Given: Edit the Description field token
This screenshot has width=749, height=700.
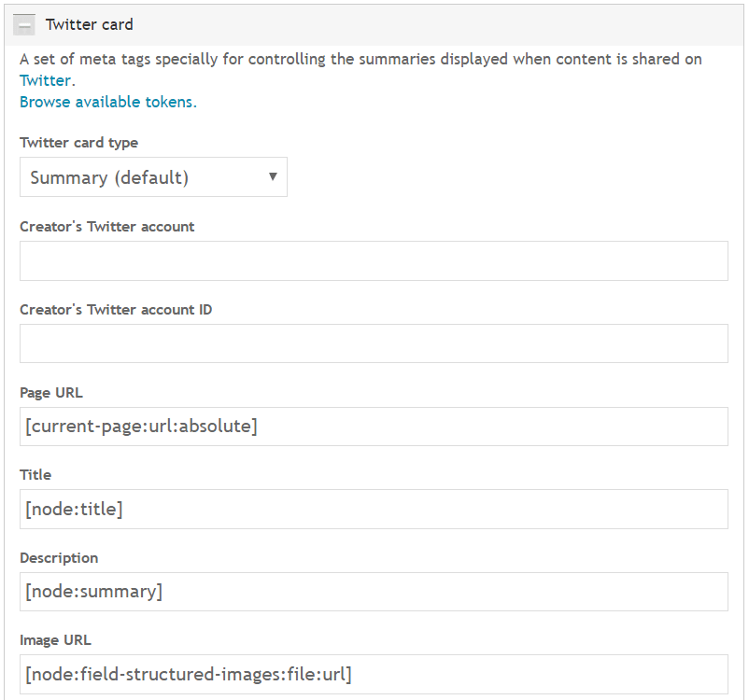Looking at the screenshot, I should click(92, 591).
